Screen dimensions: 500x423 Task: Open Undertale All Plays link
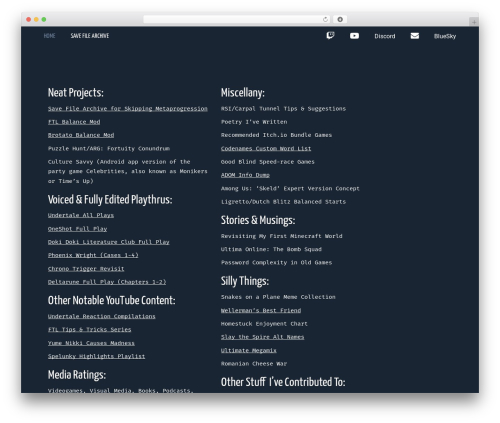(81, 215)
